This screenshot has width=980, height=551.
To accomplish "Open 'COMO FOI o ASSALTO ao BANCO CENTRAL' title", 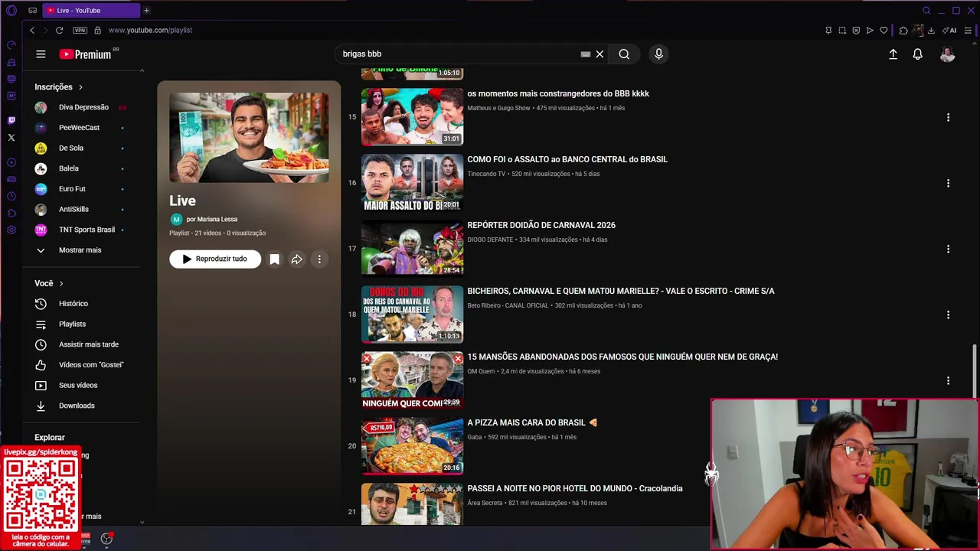I will click(x=567, y=159).
